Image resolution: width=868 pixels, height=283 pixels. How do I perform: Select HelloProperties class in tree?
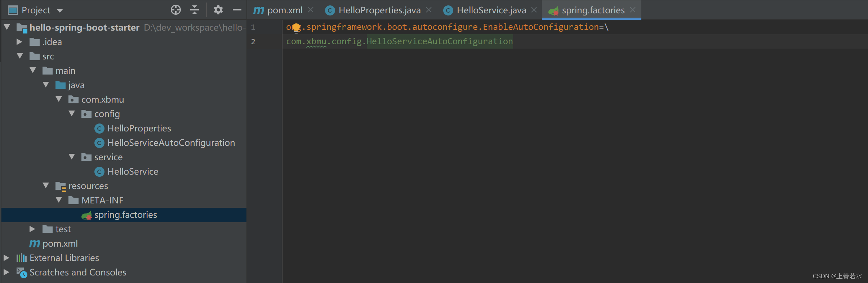pyautogui.click(x=139, y=128)
